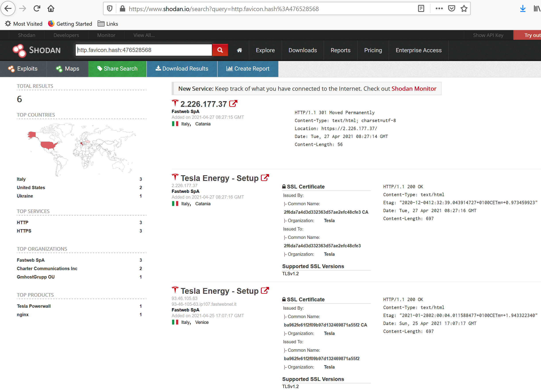Click Catania city in first result
541x392 pixels.
pos(203,124)
